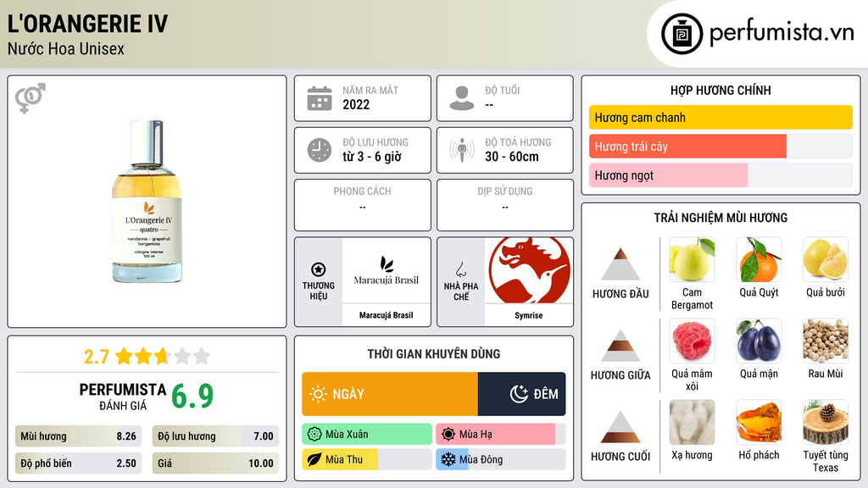Click the Hương giữa pyramid icon
This screenshot has width=868, height=488.
click(620, 346)
